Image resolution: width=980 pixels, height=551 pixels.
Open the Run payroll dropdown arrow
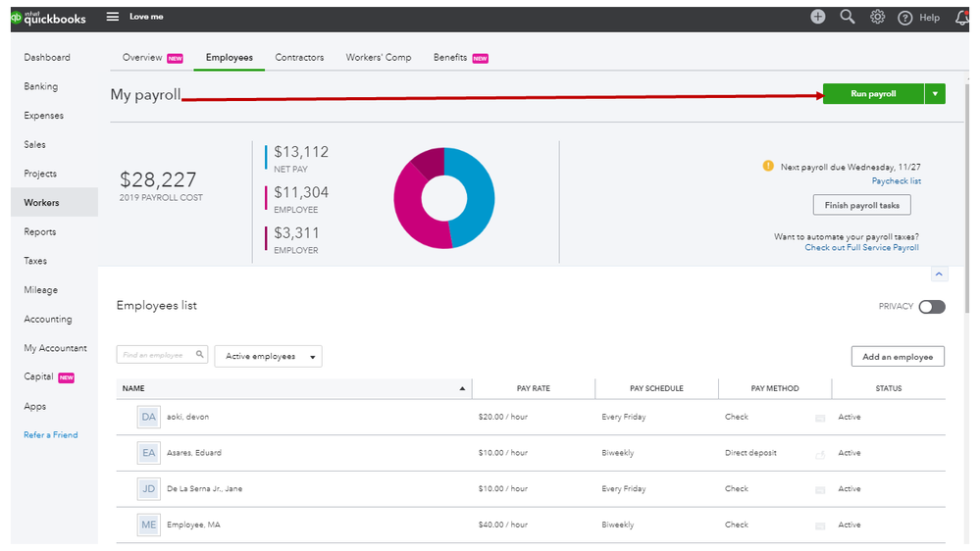[935, 94]
